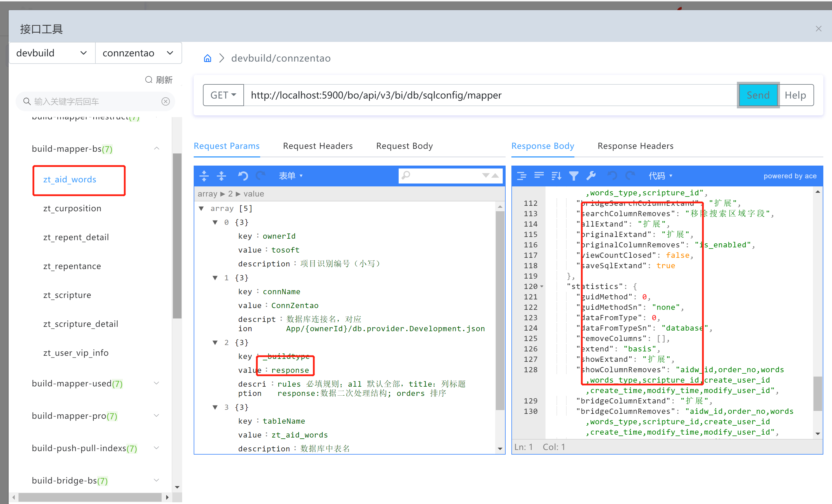Open the 表单 mode dropdown
The height and width of the screenshot is (504, 832).
click(x=290, y=175)
